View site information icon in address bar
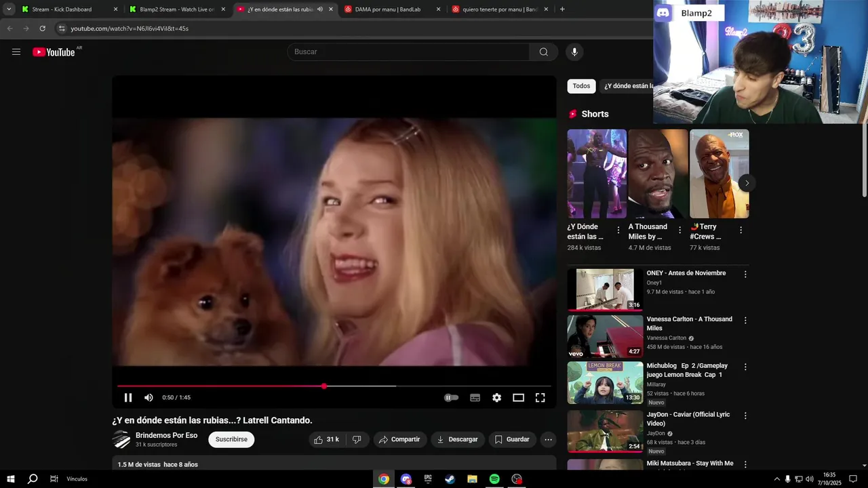The width and height of the screenshot is (868, 488). coord(62,28)
